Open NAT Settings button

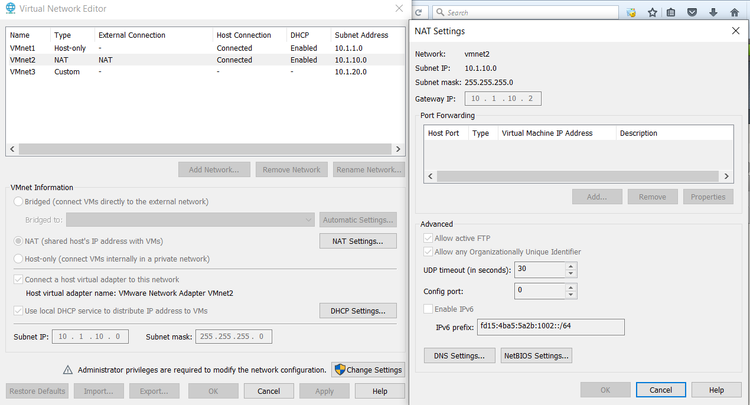click(x=358, y=241)
